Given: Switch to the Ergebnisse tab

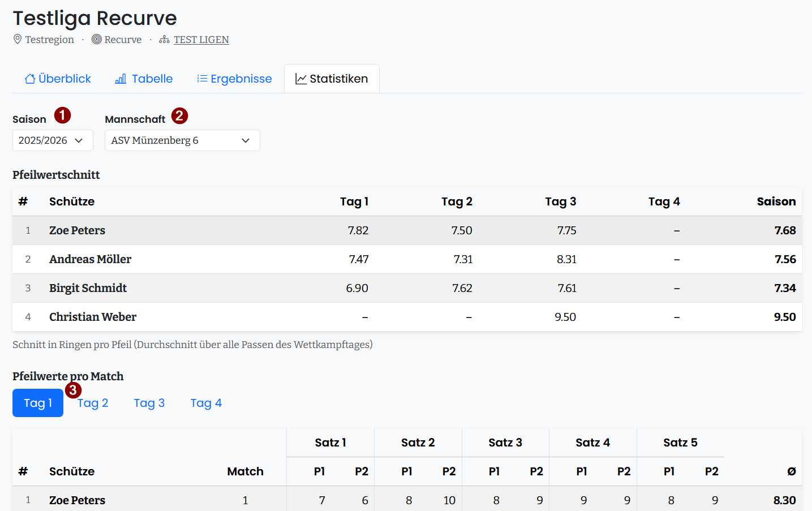Looking at the screenshot, I should pos(234,79).
